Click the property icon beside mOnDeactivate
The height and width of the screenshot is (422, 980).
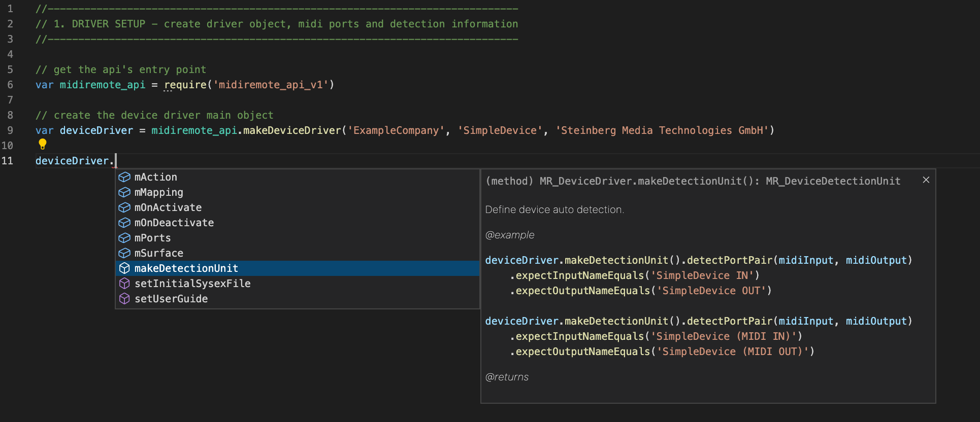124,223
